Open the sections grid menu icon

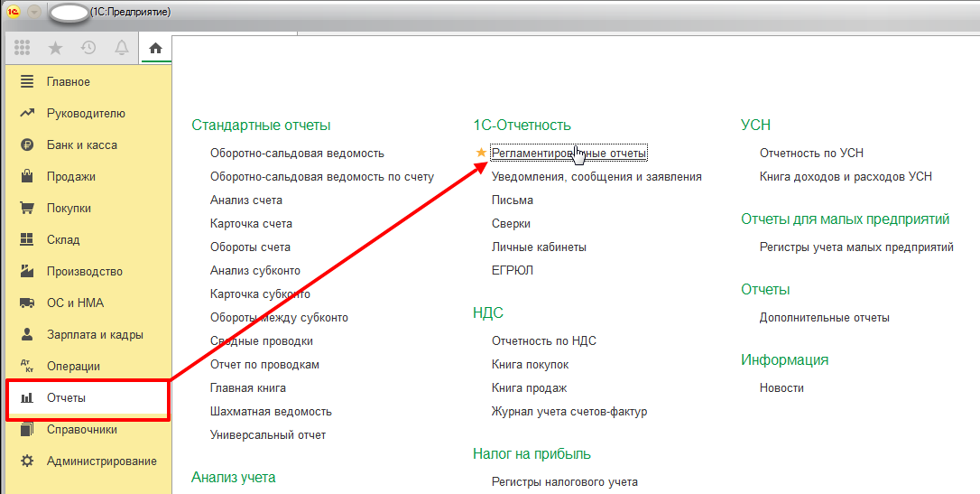pos(23,49)
